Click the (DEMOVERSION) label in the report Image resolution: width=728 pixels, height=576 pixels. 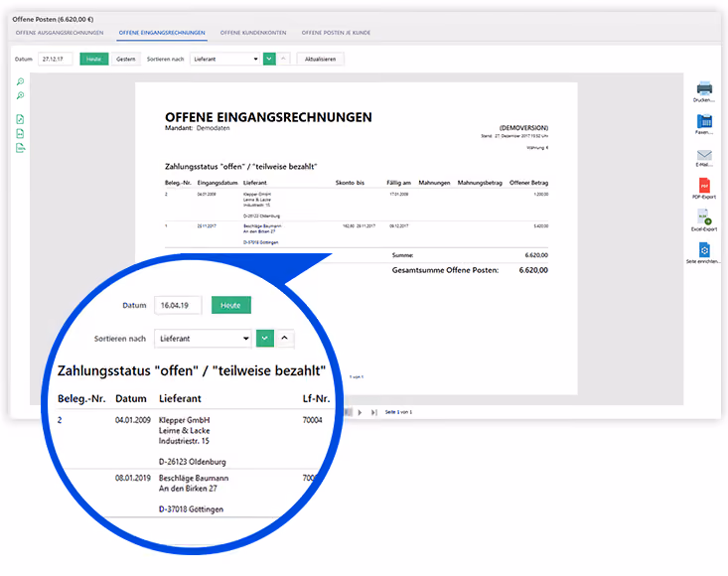pyautogui.click(x=523, y=128)
